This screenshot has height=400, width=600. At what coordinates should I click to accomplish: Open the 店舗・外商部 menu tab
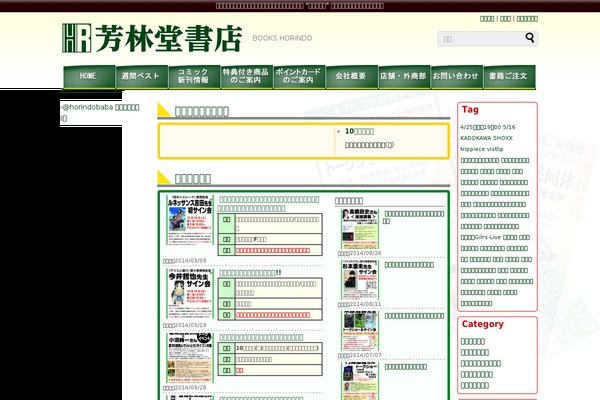404,77
